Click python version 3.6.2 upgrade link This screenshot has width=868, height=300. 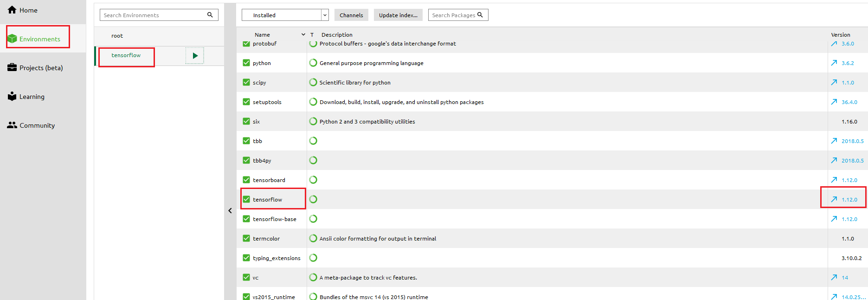(x=848, y=63)
